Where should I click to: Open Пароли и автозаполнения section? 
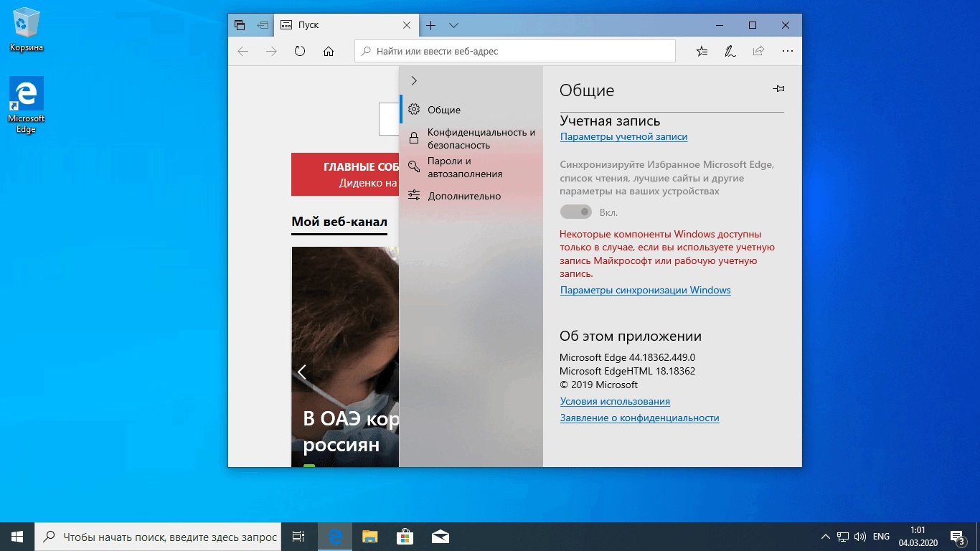(471, 167)
